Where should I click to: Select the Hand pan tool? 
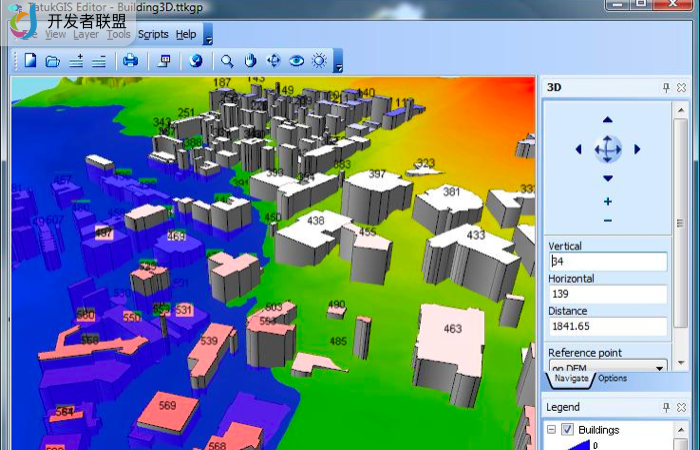tap(251, 61)
